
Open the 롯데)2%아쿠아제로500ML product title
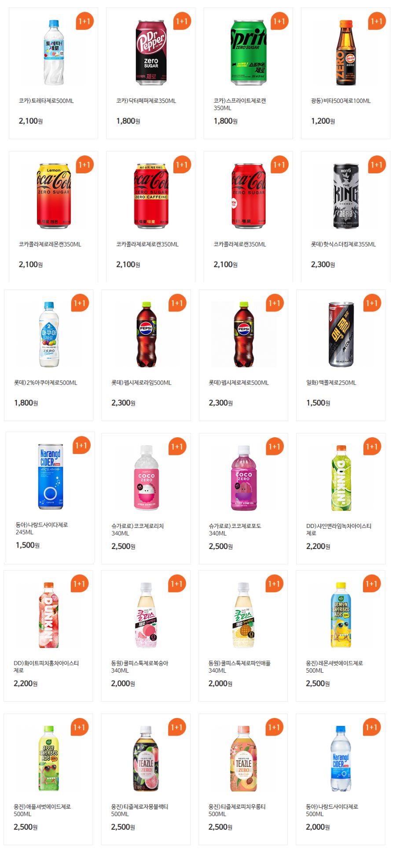pos(46,382)
